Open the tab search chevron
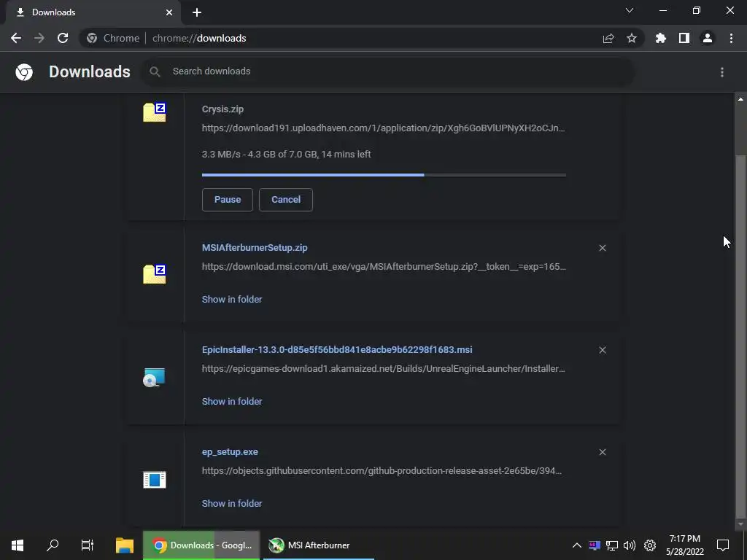 point(630,10)
